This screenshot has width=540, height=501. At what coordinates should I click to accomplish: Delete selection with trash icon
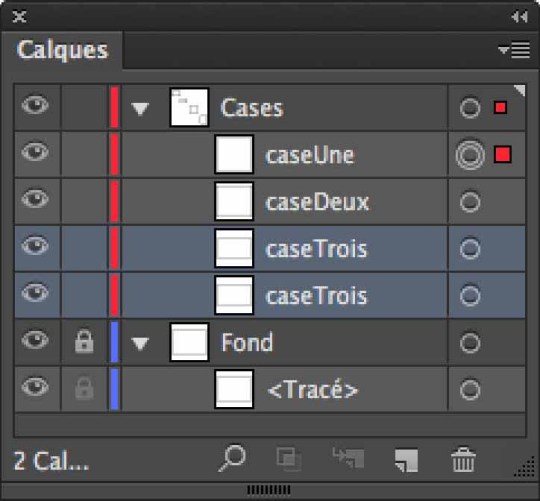pyautogui.click(x=463, y=459)
